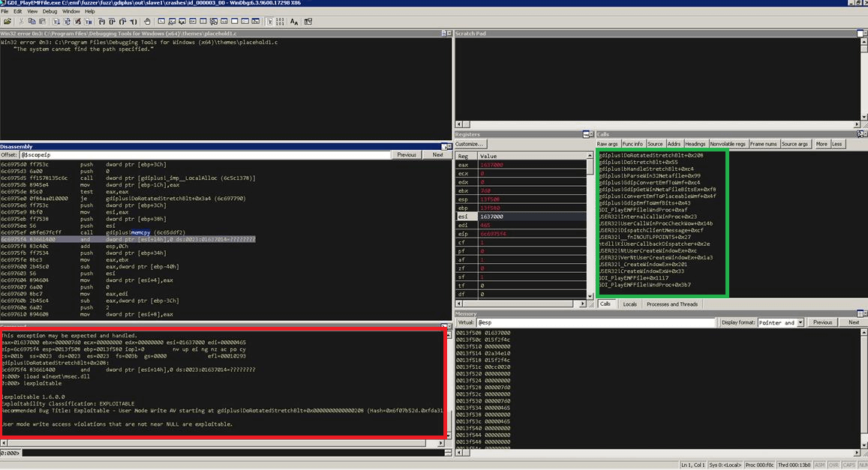Open the Watch window toolbar icon
Image resolution: width=868 pixels, height=470 pixels.
click(172, 22)
